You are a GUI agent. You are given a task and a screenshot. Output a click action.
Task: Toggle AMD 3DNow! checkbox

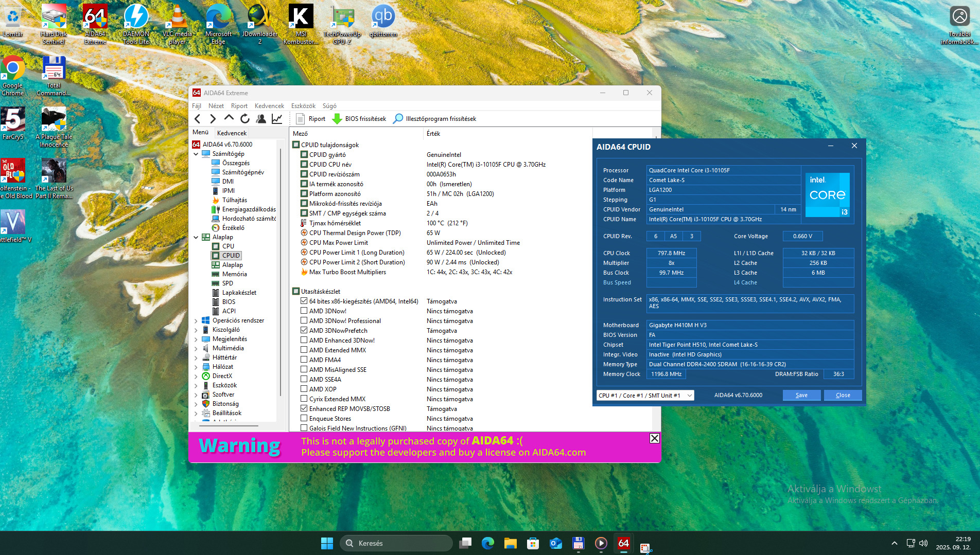(304, 311)
